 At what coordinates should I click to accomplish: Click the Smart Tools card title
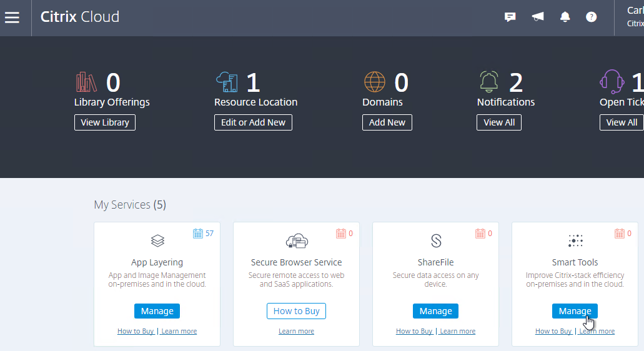click(x=575, y=262)
